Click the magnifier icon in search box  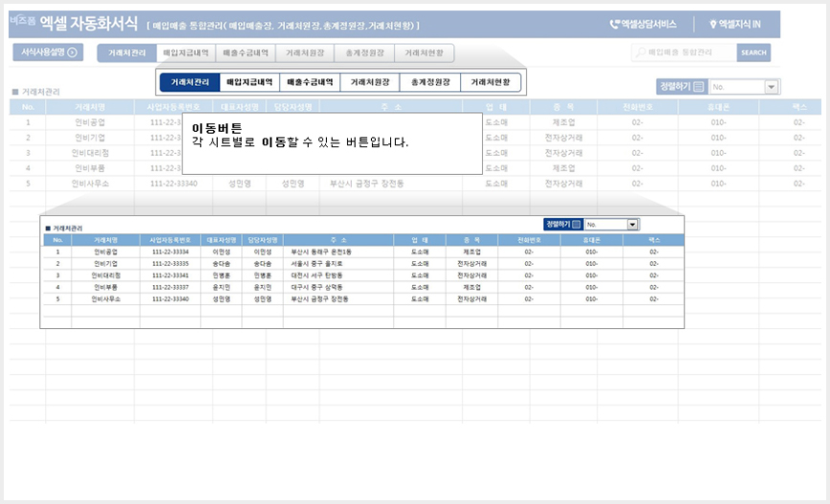[x=641, y=53]
